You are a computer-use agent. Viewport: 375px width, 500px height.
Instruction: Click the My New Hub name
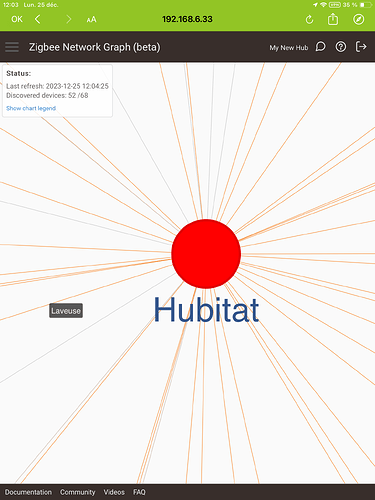[x=289, y=48]
